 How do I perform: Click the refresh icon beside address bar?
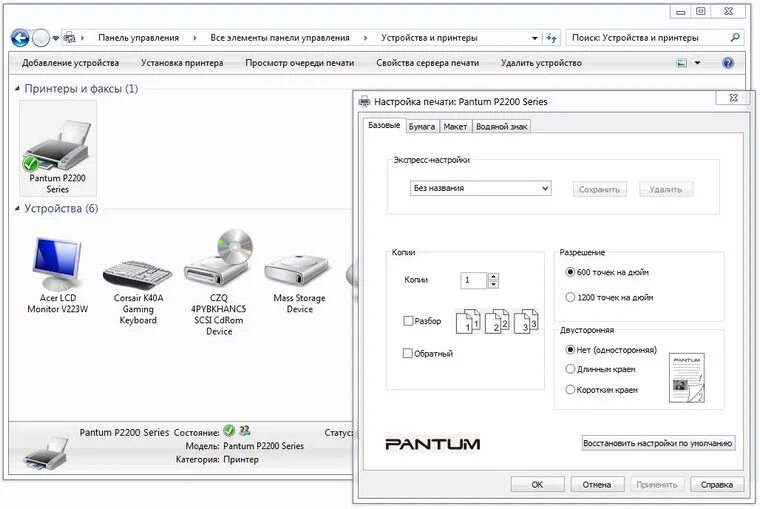[551, 38]
